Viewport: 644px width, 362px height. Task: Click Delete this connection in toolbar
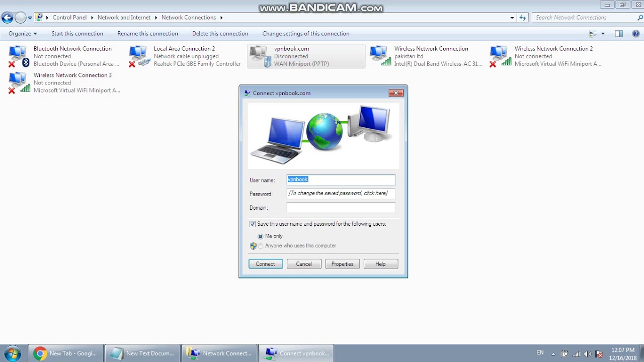click(x=220, y=34)
